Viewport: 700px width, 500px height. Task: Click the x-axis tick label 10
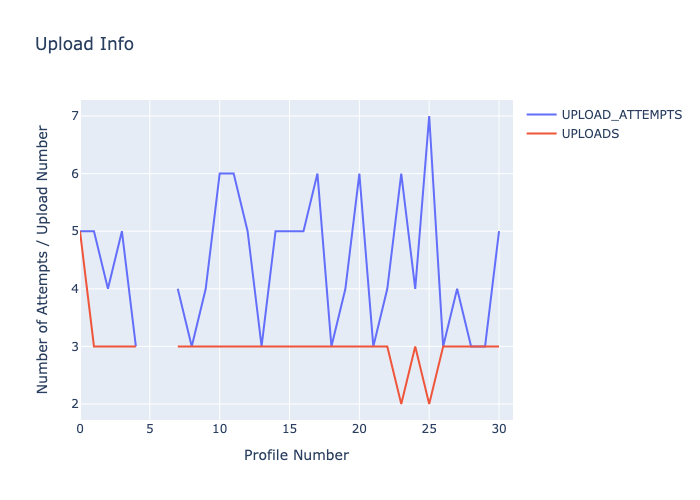coord(219,429)
